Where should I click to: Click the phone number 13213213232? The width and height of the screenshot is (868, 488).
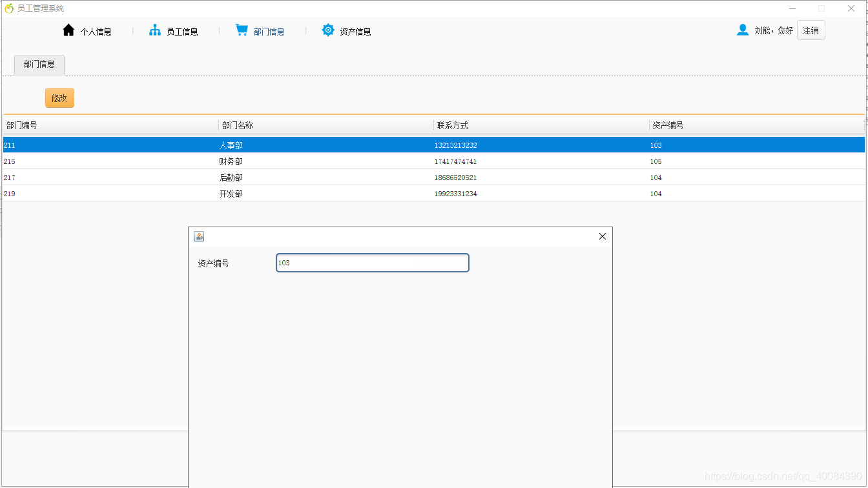[x=456, y=145]
